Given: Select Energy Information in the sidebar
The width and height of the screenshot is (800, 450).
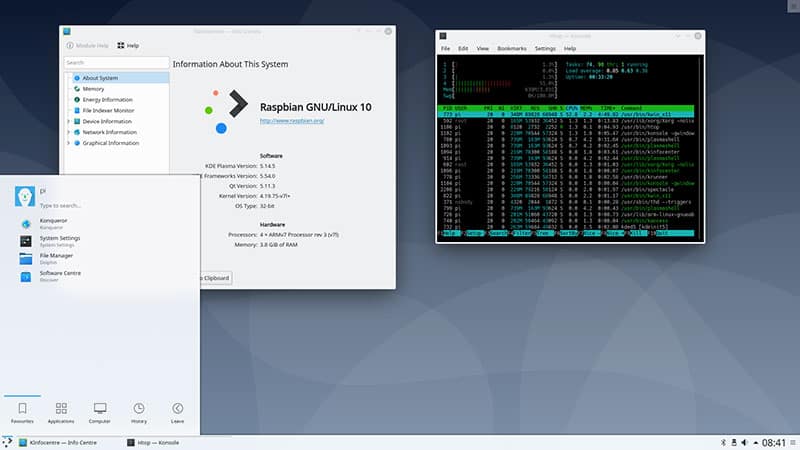Looking at the screenshot, I should click(x=107, y=99).
